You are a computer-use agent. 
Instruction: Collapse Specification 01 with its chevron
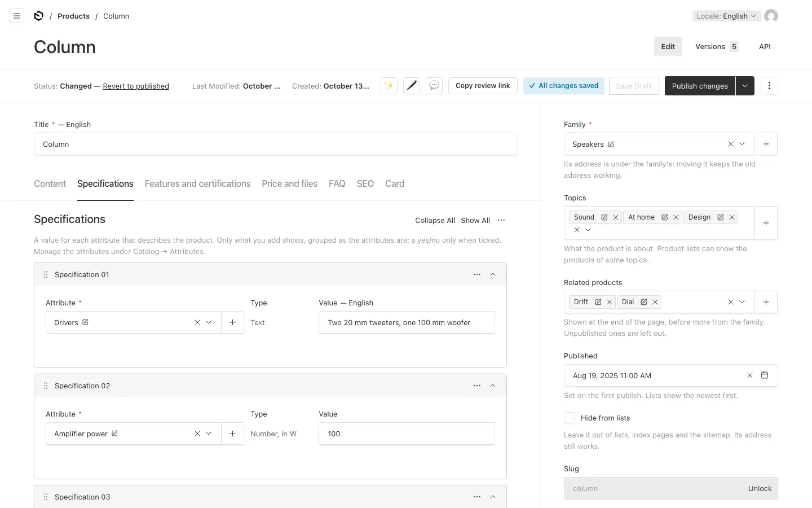click(x=493, y=274)
